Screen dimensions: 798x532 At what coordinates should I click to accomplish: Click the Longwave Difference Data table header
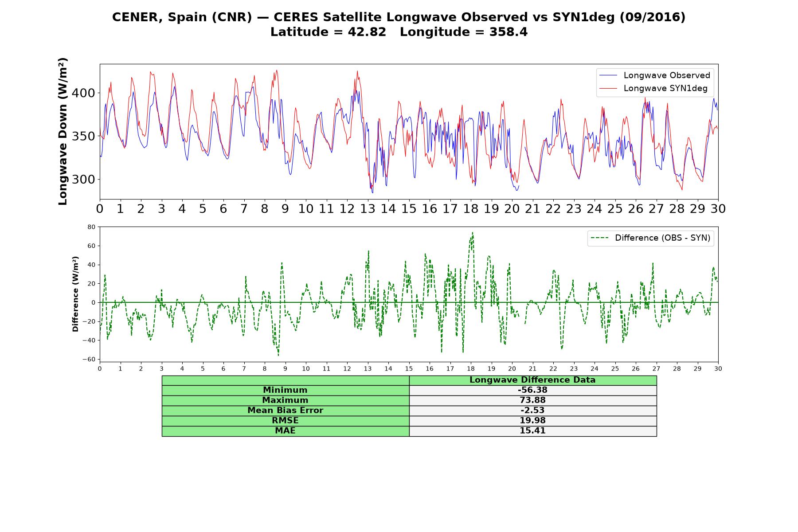[532, 380]
